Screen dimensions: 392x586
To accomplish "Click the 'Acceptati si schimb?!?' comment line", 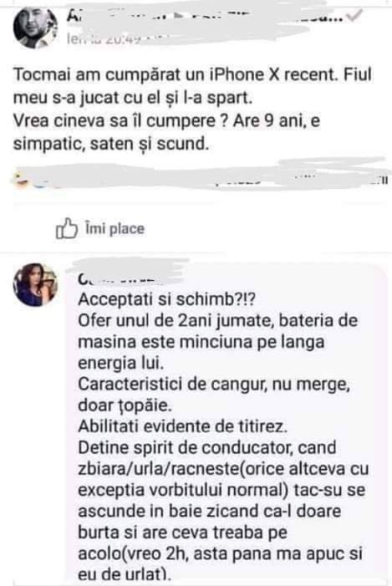I will [168, 299].
